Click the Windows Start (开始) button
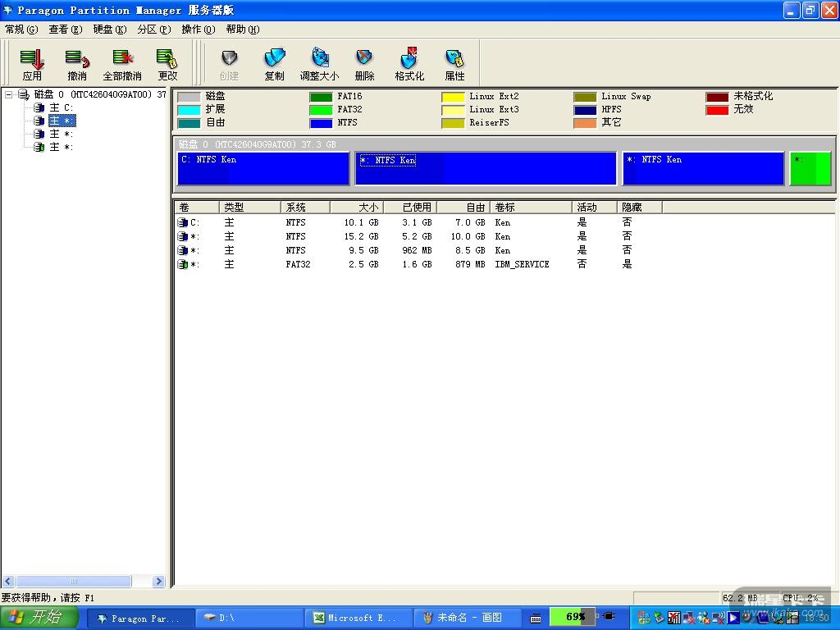The image size is (840, 630). [39, 618]
